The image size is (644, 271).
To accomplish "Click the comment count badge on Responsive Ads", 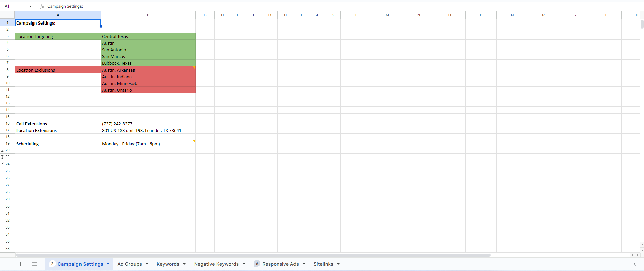I will [257, 264].
